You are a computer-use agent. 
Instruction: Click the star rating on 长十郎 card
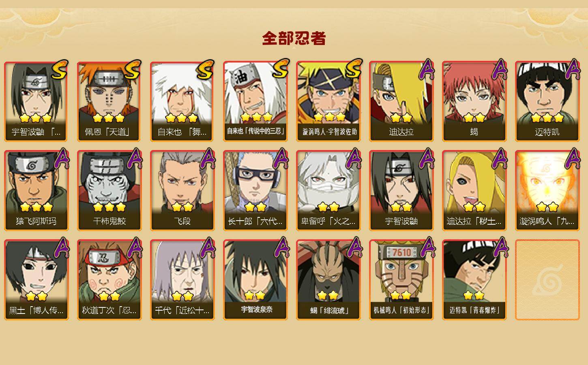(x=255, y=207)
